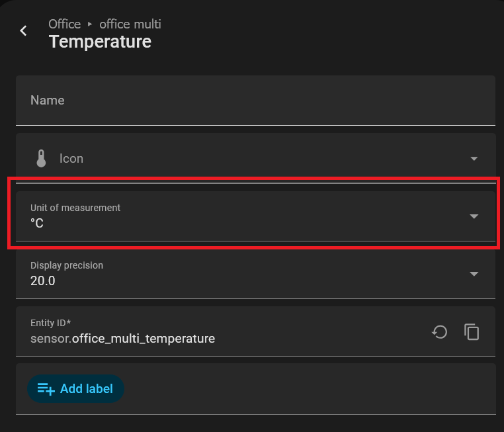Expand the Display precision dropdown arrow

[x=474, y=274]
